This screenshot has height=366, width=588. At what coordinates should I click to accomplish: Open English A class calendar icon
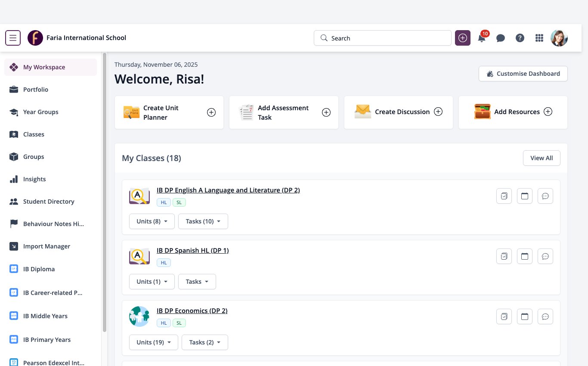click(x=525, y=196)
